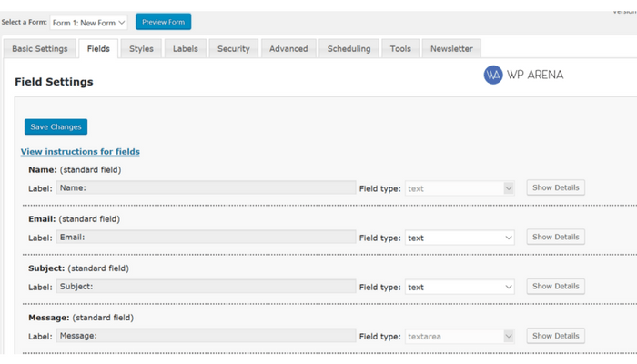This screenshot has height=364, width=637.
Task: Expand the Email field type dropdown
Action: click(x=460, y=238)
